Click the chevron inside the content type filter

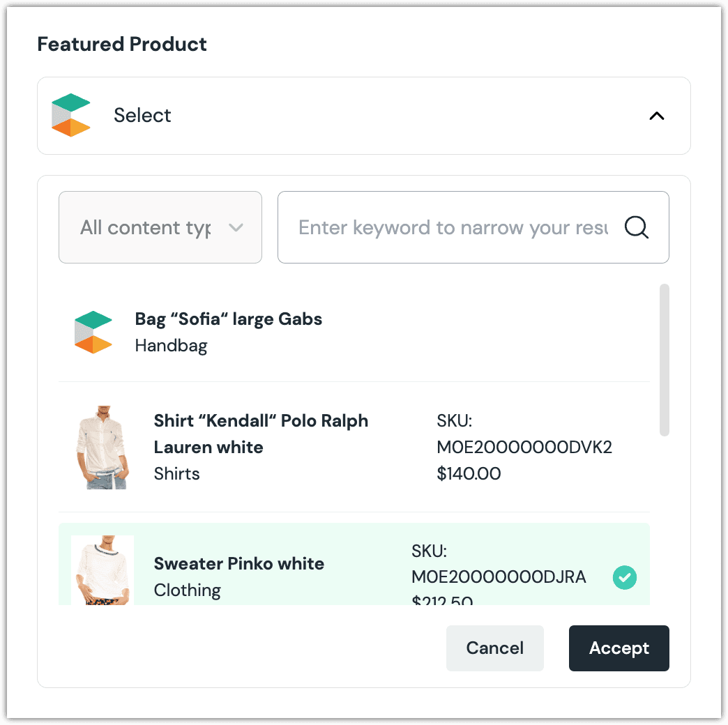click(x=236, y=227)
